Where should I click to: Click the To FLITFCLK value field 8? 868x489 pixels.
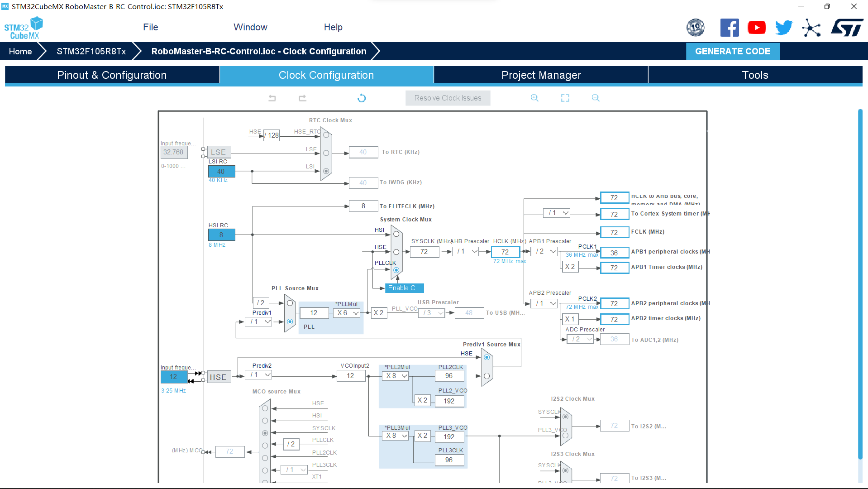coord(363,206)
